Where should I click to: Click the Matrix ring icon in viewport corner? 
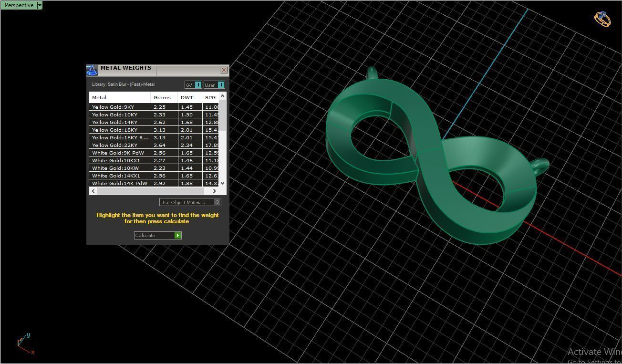pos(602,19)
